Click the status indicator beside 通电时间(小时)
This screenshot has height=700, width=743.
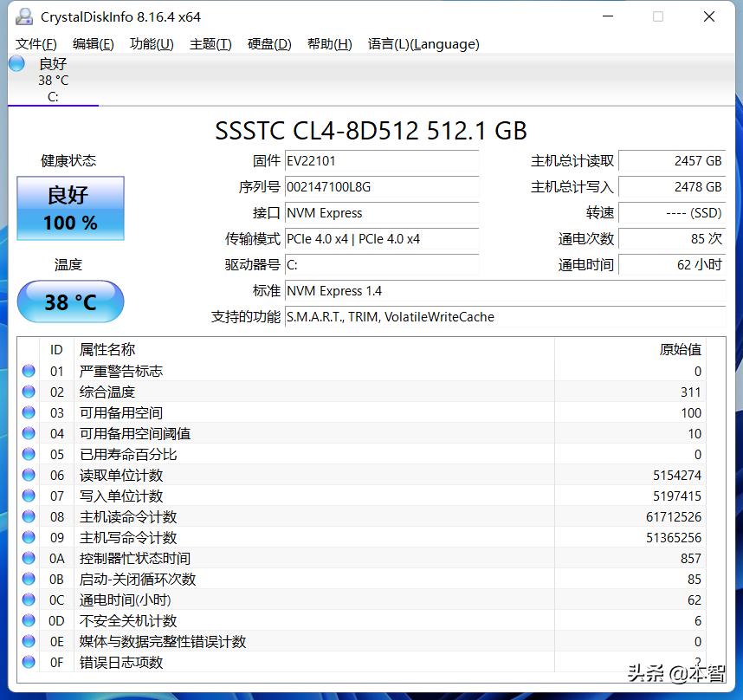(28, 600)
